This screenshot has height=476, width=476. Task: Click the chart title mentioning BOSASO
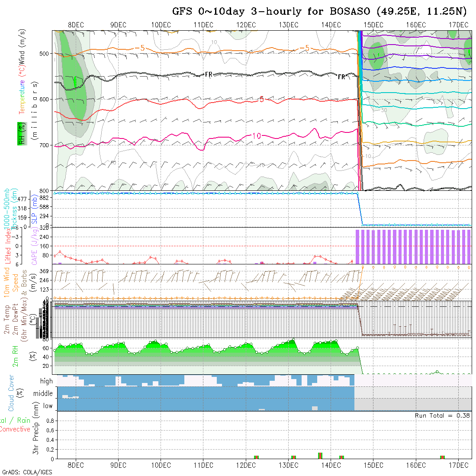(319, 11)
